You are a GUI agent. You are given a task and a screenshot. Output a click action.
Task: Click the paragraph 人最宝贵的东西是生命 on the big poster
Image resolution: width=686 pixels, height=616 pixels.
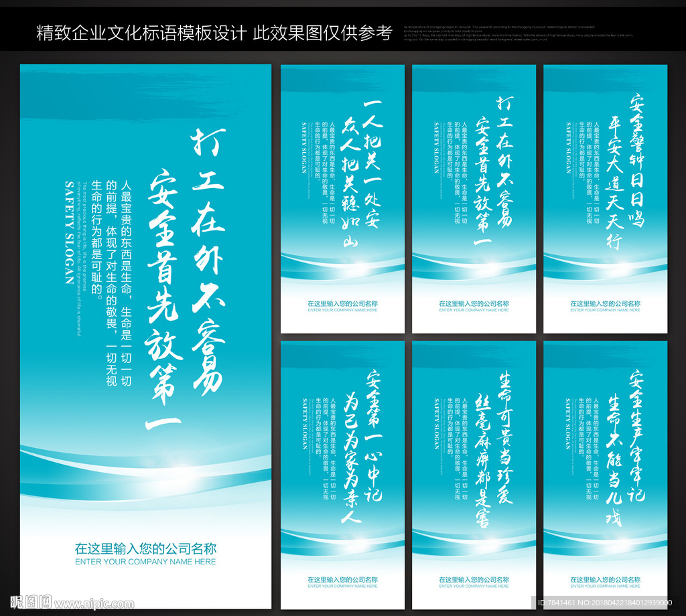111,283
